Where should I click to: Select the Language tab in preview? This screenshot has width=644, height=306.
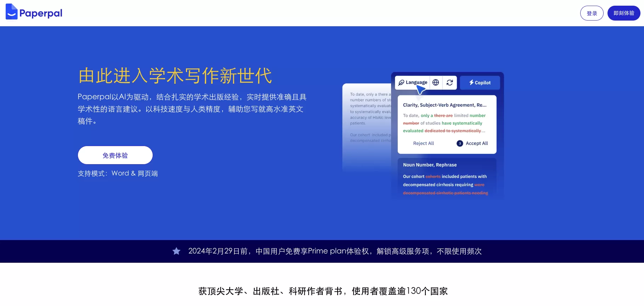[413, 83]
